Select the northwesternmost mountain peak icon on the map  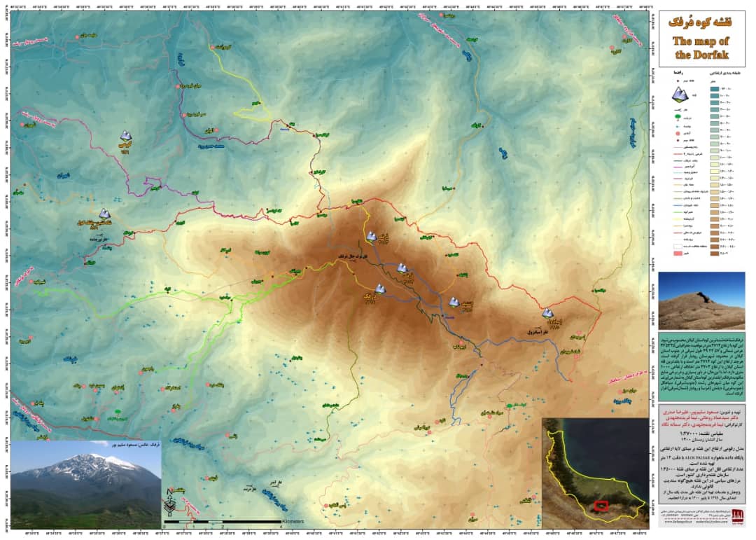click(126, 135)
